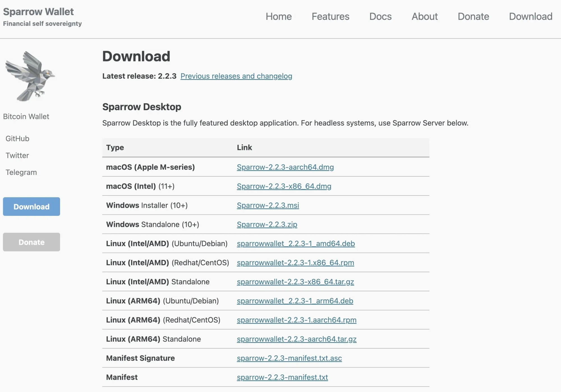This screenshot has height=392, width=561.
Task: Click the Sparrow Desktop description paragraph
Action: click(285, 123)
